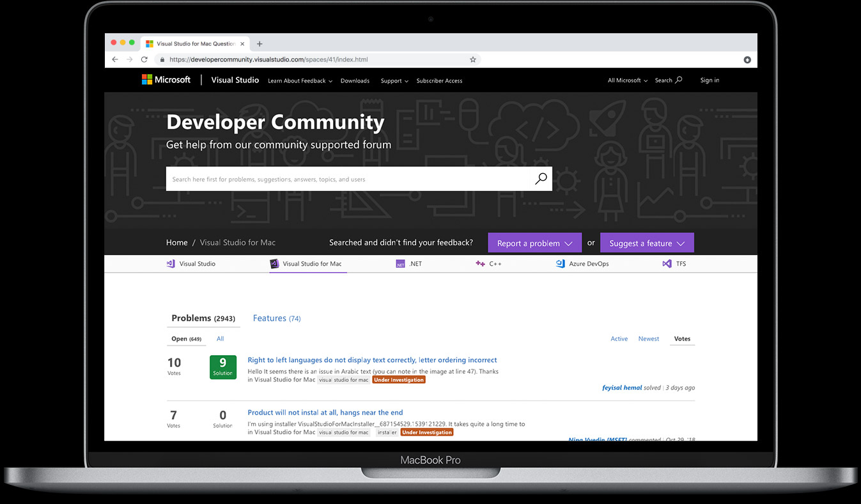Click the green 9 Solution badge

(x=223, y=367)
